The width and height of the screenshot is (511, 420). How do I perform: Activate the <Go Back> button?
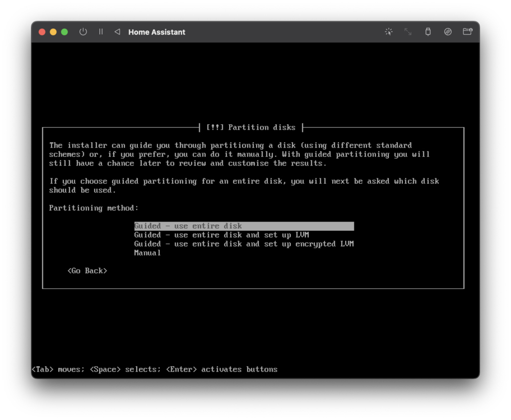(87, 271)
